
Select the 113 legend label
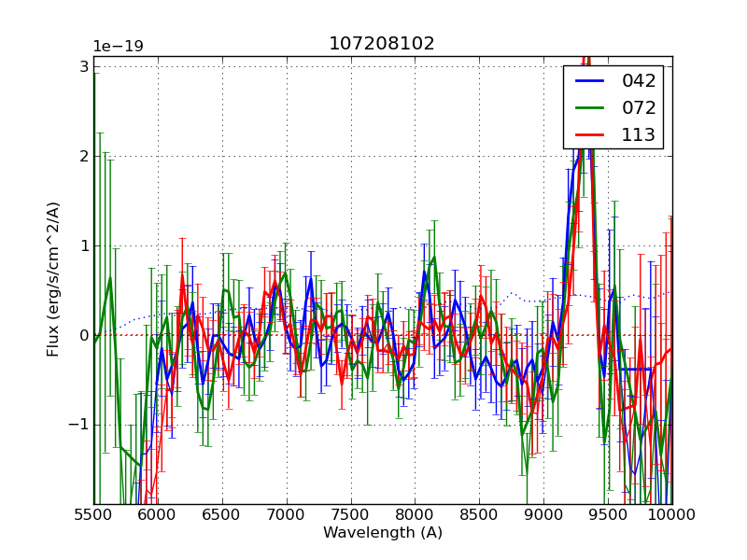(x=639, y=134)
